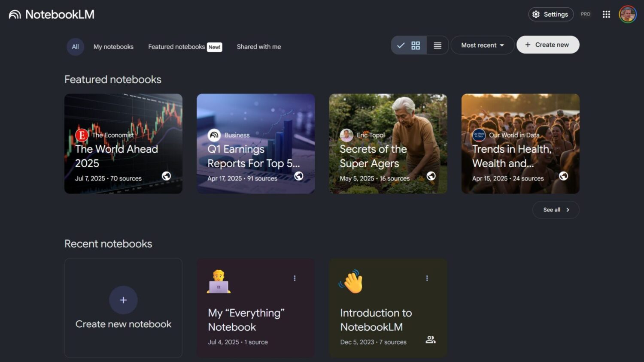
Task: Open the Q1 Earnings Reports notebook card
Action: pyautogui.click(x=255, y=144)
